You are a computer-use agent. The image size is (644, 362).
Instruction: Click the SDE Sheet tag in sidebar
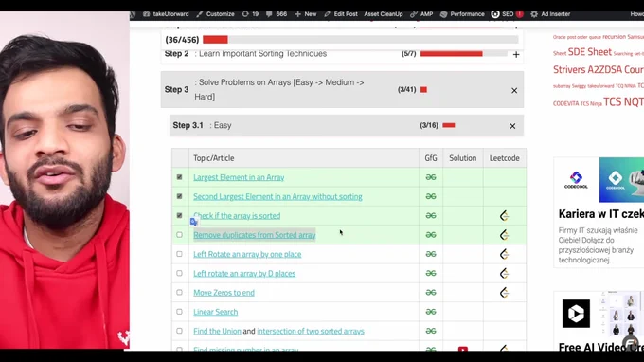click(x=589, y=52)
